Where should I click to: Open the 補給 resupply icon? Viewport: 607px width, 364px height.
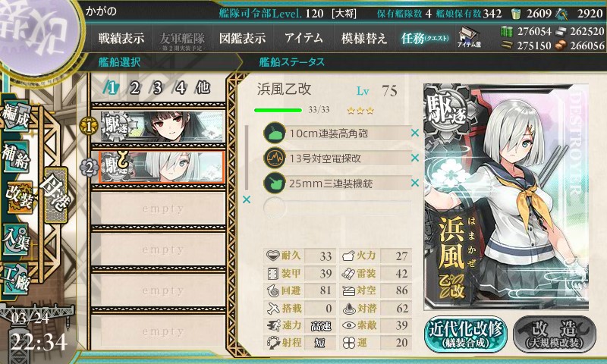pos(16,156)
